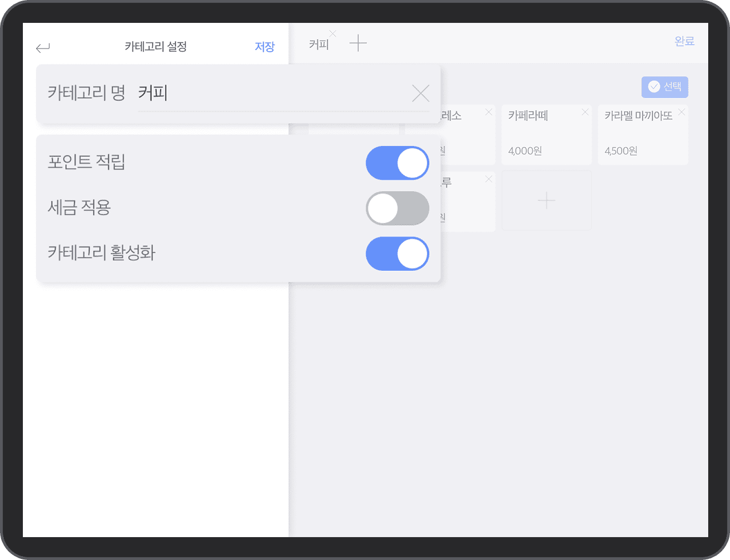Image resolution: width=730 pixels, height=560 pixels.
Task: Click the 카테고리 설정 panel title
Action: coord(156,47)
